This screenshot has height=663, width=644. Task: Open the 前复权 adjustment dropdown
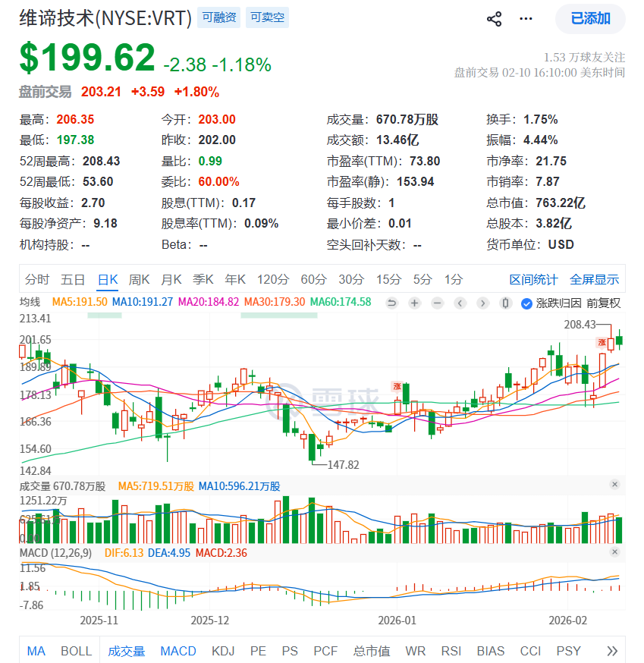[x=603, y=303]
